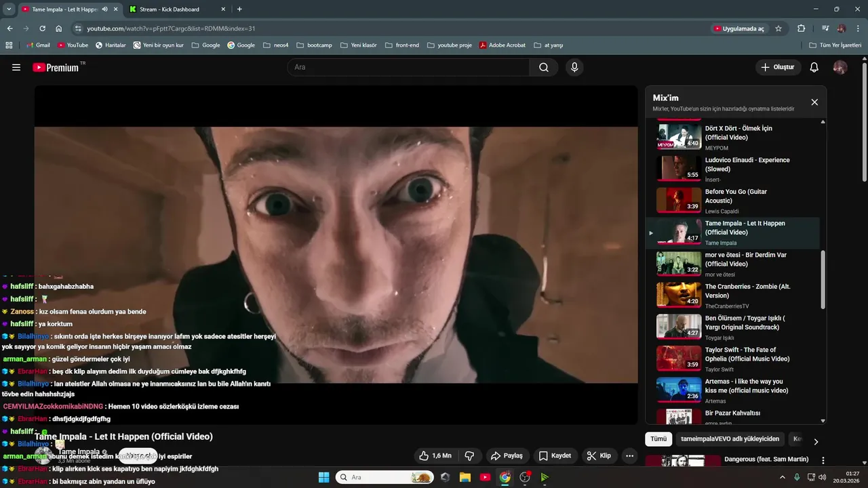Open Kick green app in taskbar

click(545, 477)
